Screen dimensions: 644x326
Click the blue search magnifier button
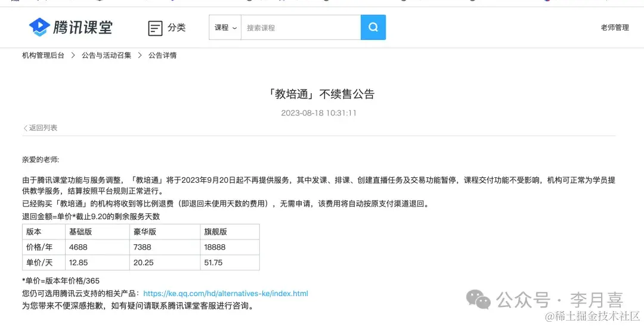(373, 27)
